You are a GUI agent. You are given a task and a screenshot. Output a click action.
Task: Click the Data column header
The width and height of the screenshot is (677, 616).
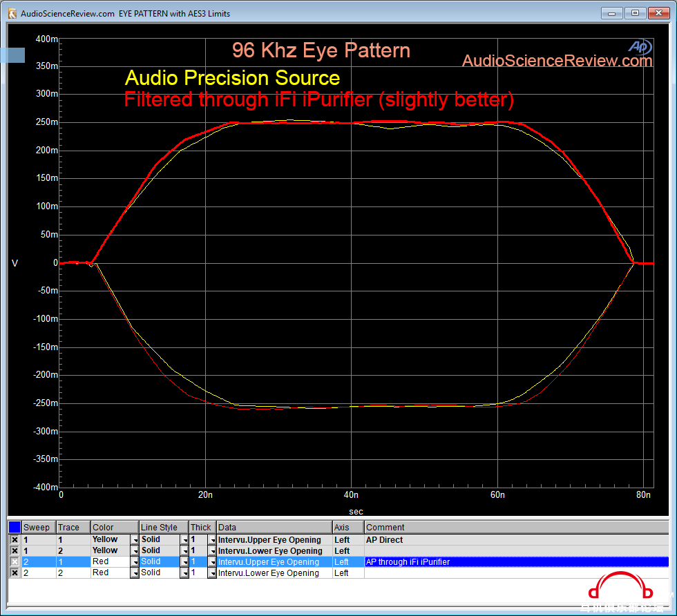[275, 527]
